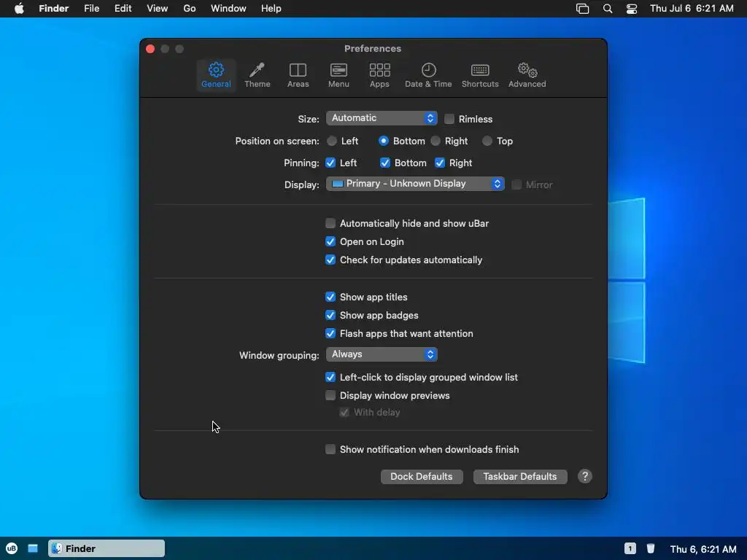Open the View menu
The height and width of the screenshot is (560, 747).
(x=158, y=9)
